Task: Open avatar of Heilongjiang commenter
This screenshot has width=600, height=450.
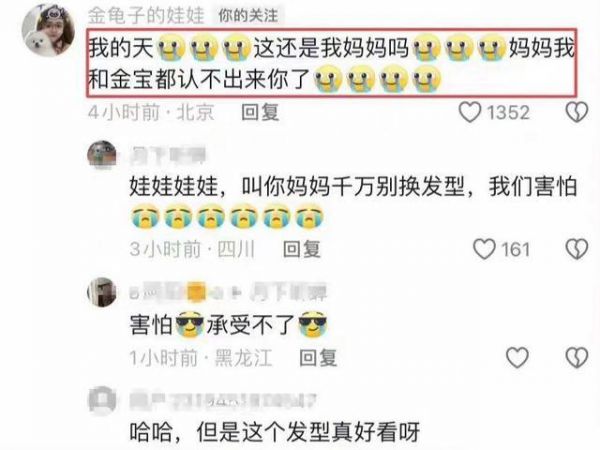Action: (102, 292)
